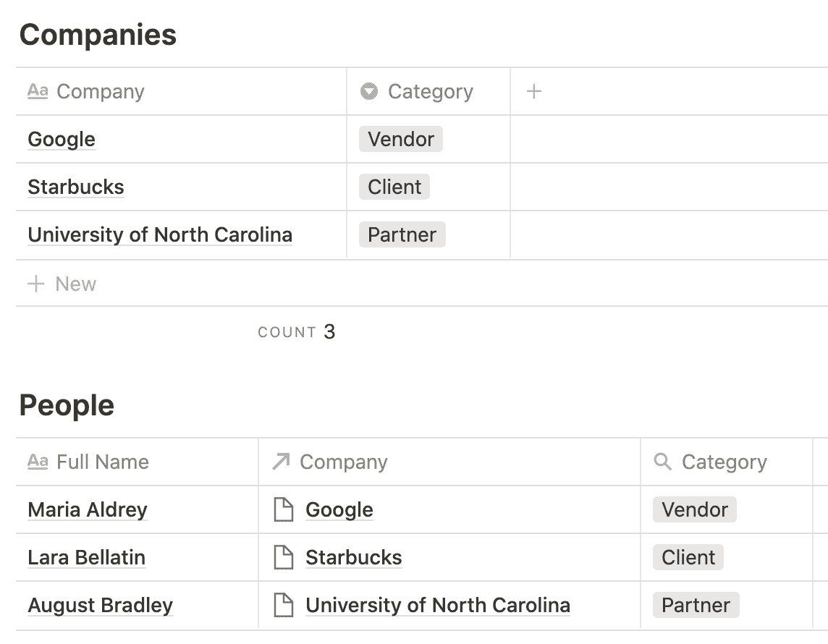The image size is (828, 644).
Task: Open the Maria Aldrey person page
Action: (x=88, y=510)
